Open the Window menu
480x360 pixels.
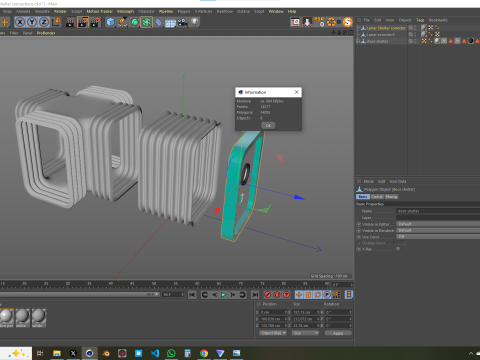click(x=276, y=11)
